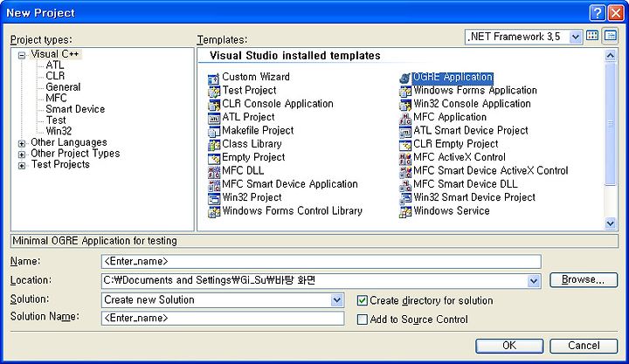Select the Class Library template icon
This screenshot has width=629, height=364.
pyautogui.click(x=214, y=145)
